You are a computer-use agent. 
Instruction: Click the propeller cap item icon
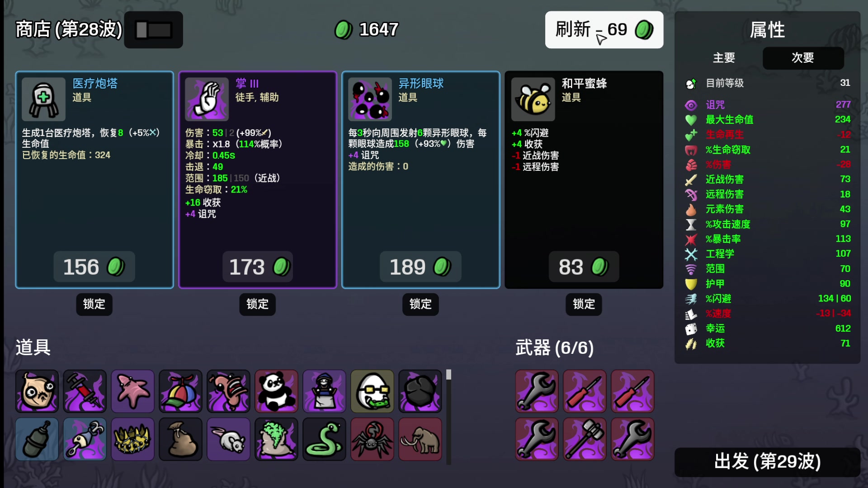click(x=180, y=391)
